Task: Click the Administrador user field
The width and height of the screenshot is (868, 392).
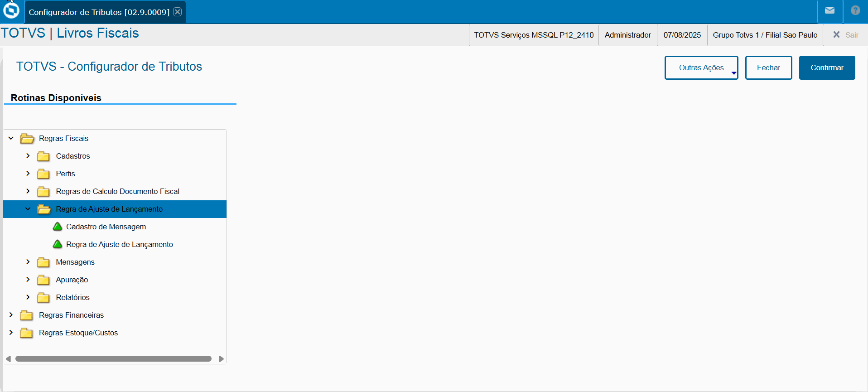Action: [x=628, y=35]
